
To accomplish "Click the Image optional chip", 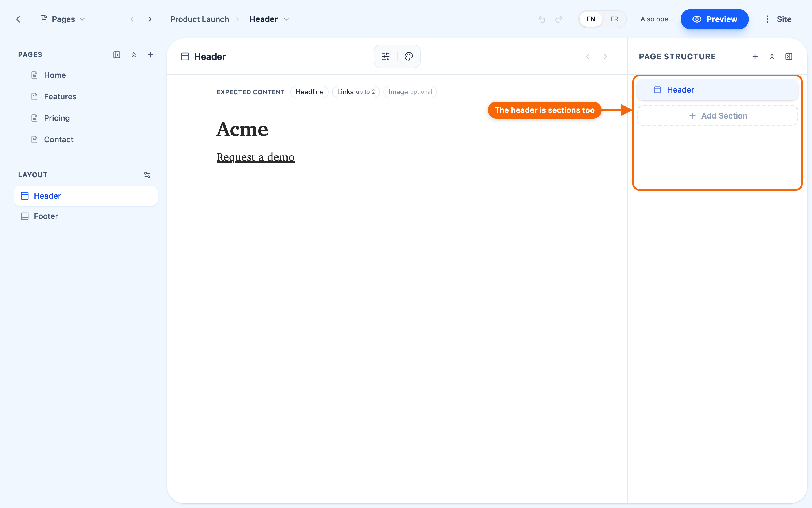I will click(x=410, y=92).
